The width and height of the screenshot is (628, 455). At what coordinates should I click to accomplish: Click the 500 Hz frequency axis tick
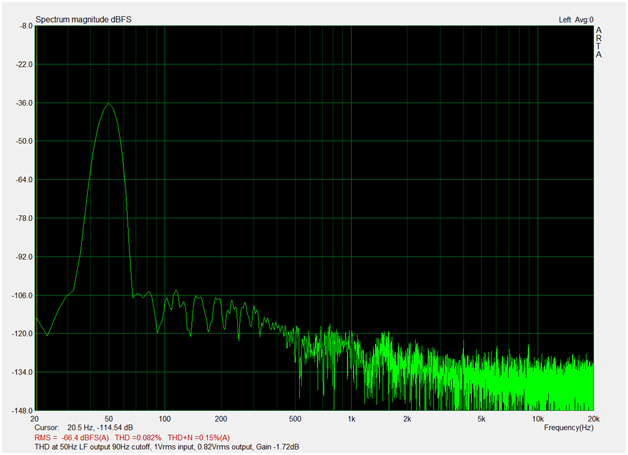click(295, 418)
